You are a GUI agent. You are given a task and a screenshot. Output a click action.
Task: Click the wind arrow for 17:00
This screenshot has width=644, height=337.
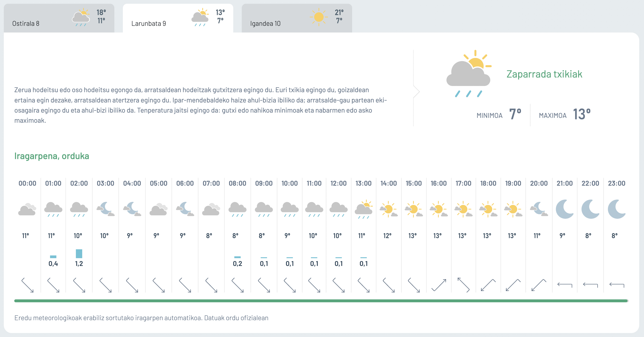464,285
